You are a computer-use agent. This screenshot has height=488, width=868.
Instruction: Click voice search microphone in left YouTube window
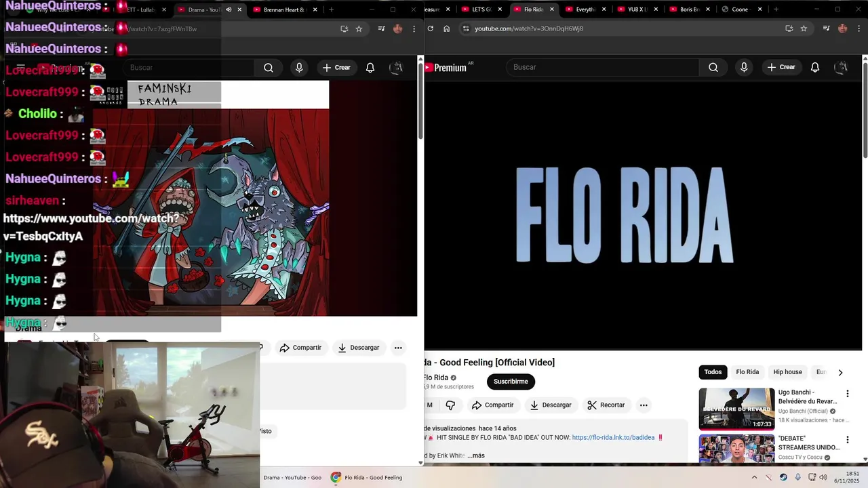pos(299,68)
